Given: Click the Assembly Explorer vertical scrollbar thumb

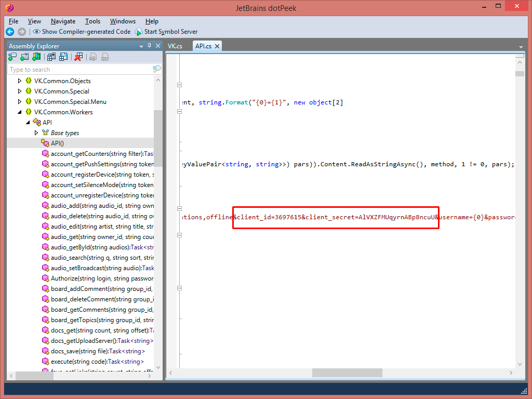Looking at the screenshot, I should (158, 138).
